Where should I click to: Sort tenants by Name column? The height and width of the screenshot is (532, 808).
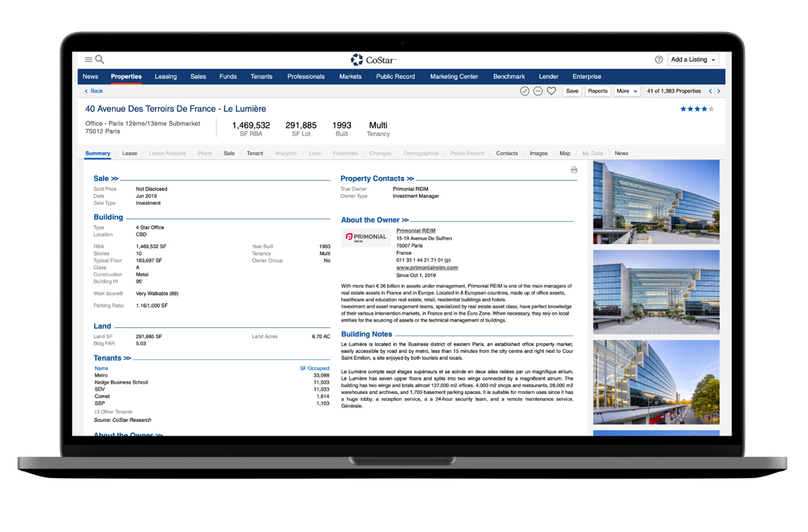coord(102,368)
